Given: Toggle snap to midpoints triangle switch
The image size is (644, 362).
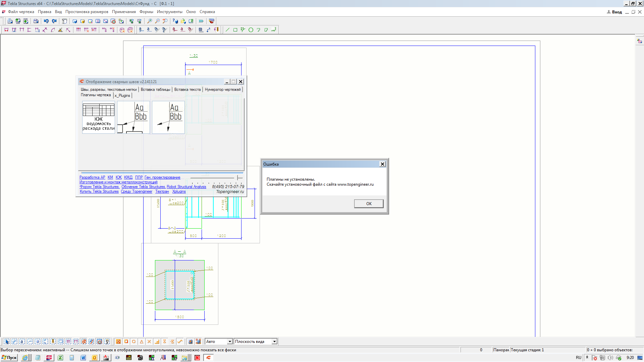Looking at the screenshot, I should (142, 342).
